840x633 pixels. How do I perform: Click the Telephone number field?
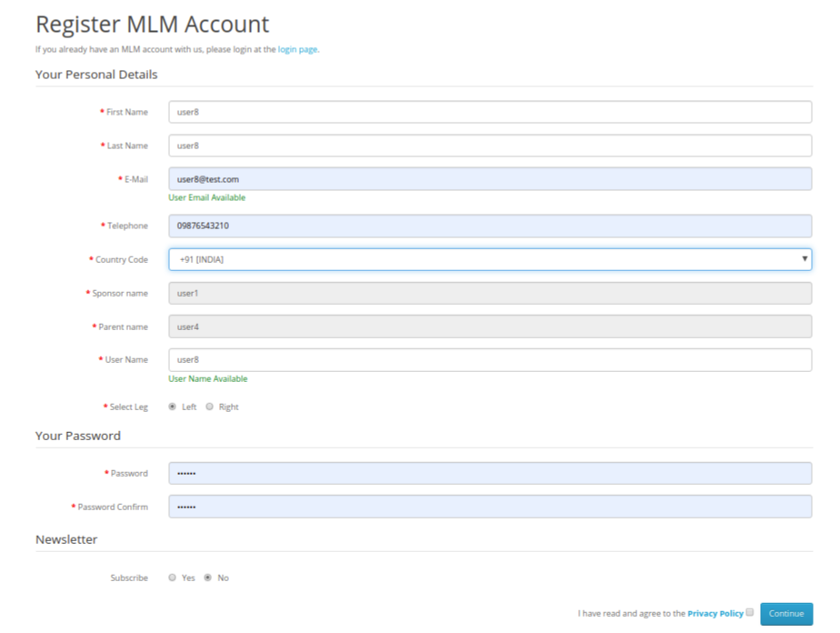coord(491,226)
